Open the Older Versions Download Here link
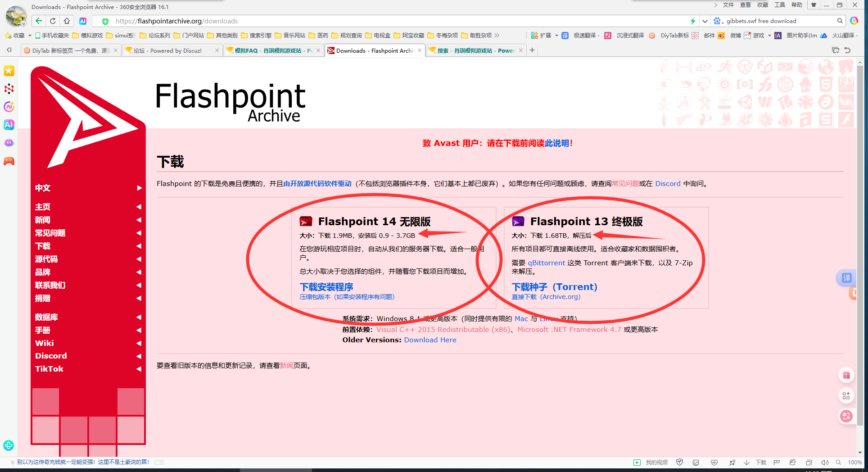 (430, 340)
